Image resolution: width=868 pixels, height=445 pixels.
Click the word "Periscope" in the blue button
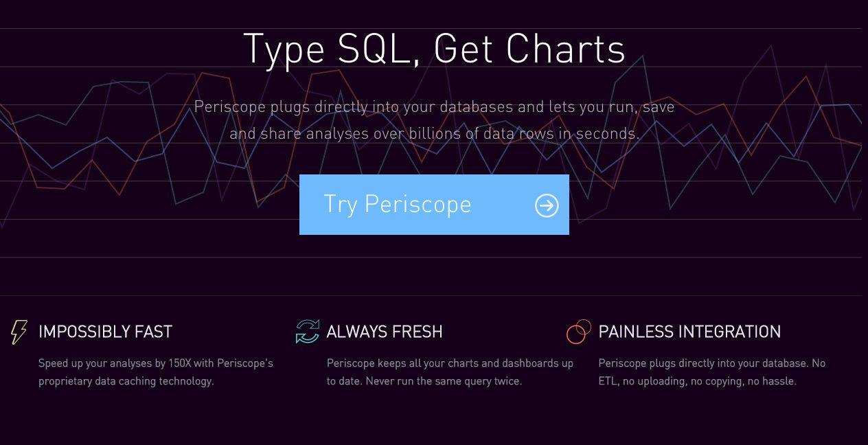click(418, 205)
